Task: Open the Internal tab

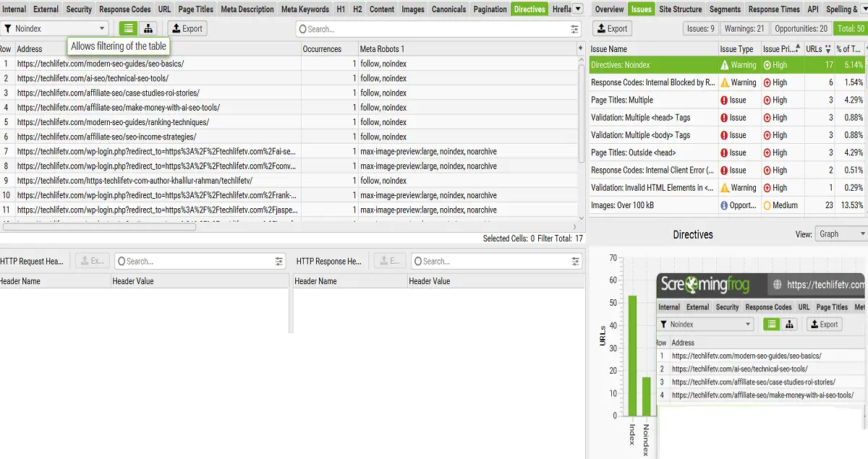Action: tap(14, 9)
